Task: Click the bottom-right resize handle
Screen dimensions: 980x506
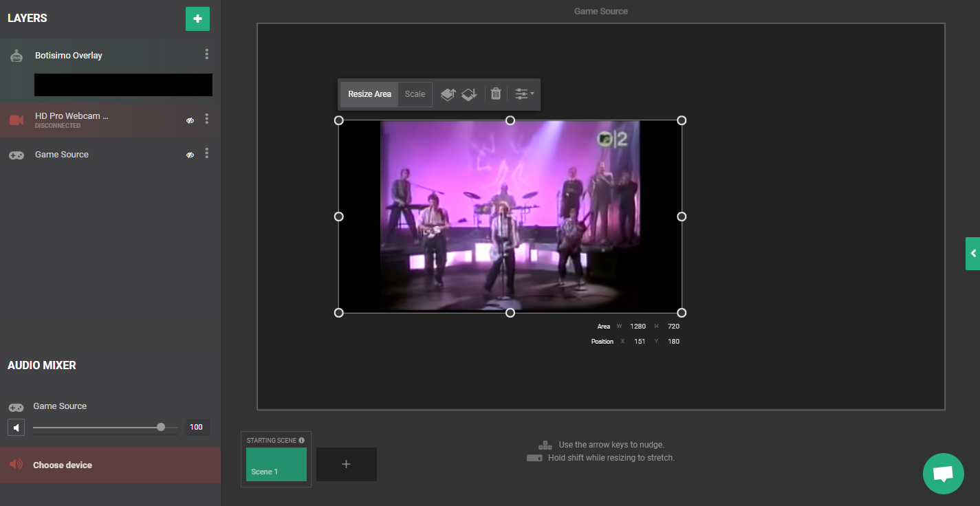Action: click(682, 313)
